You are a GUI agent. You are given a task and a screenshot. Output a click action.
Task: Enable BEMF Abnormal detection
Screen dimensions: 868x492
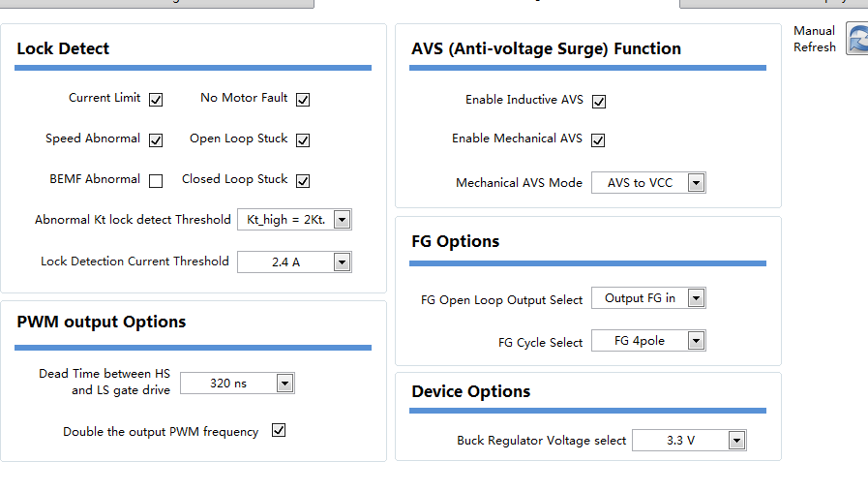[156, 180]
